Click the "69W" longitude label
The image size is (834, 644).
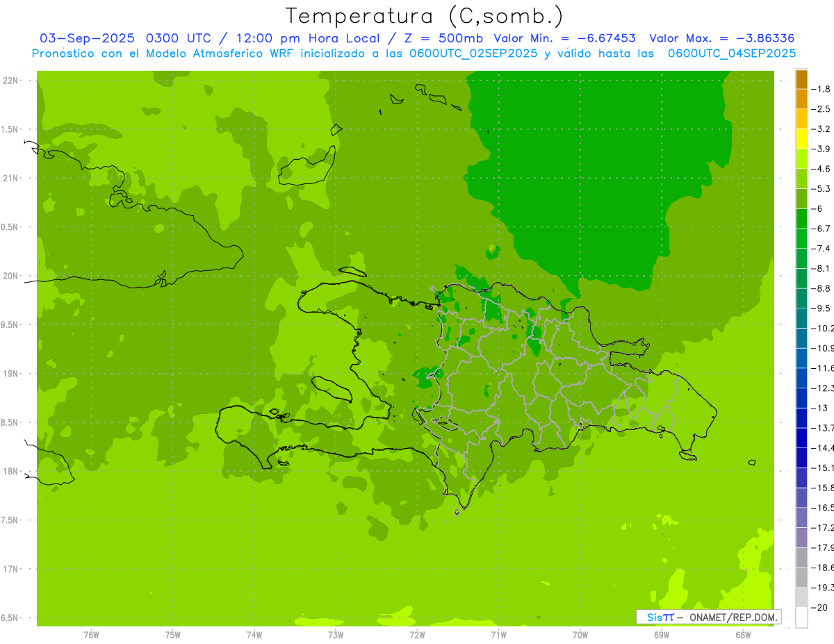[662, 635]
